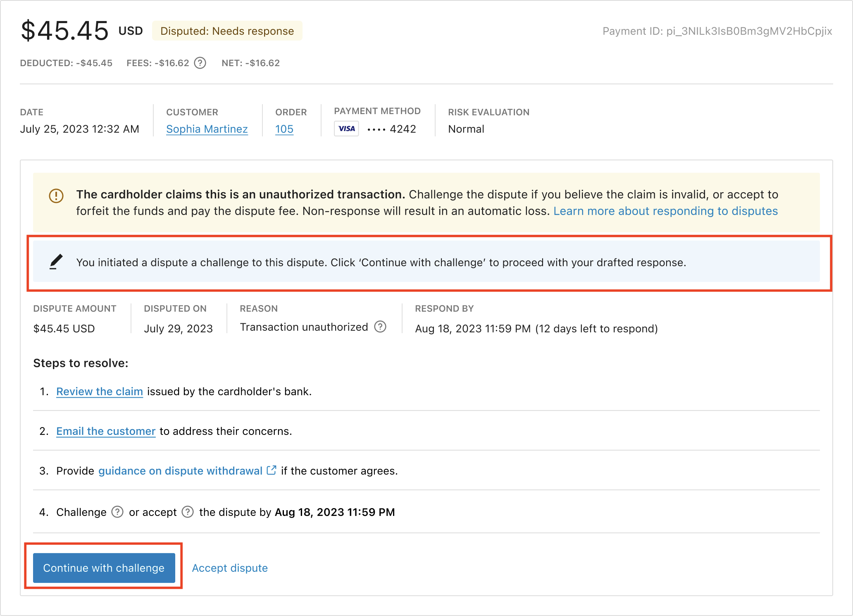Open guidance on dispute withdrawal
The image size is (853, 616).
pos(180,470)
